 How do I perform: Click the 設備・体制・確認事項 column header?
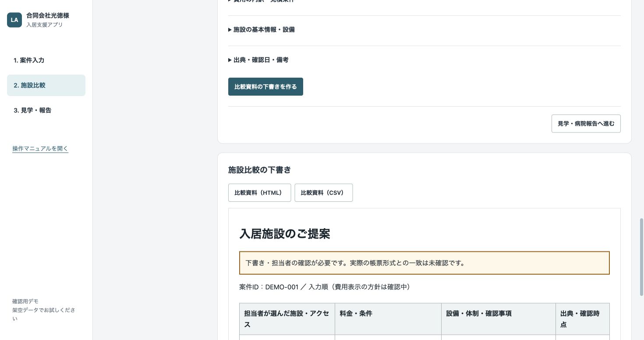point(498,319)
